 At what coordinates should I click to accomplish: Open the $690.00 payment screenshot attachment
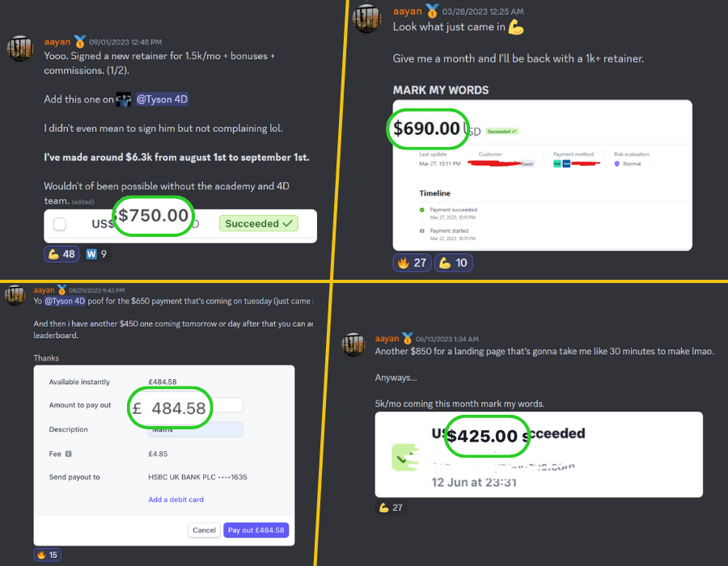[542, 175]
